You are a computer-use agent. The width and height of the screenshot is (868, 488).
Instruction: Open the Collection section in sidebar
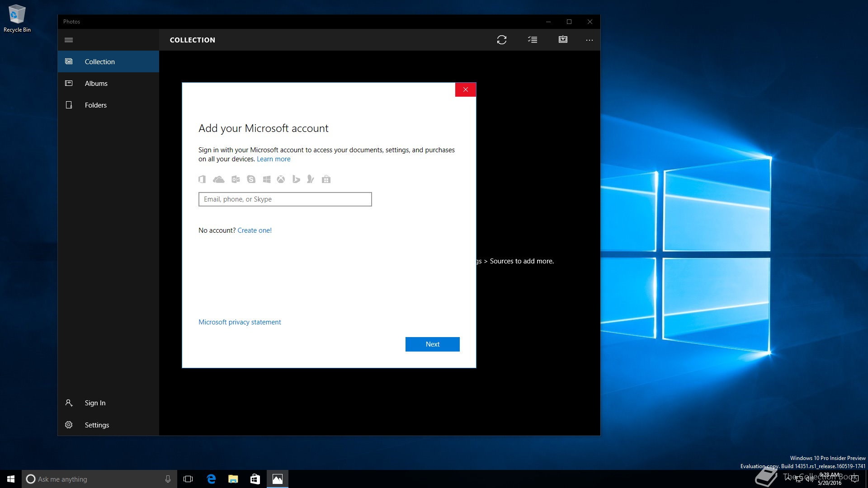(x=99, y=61)
